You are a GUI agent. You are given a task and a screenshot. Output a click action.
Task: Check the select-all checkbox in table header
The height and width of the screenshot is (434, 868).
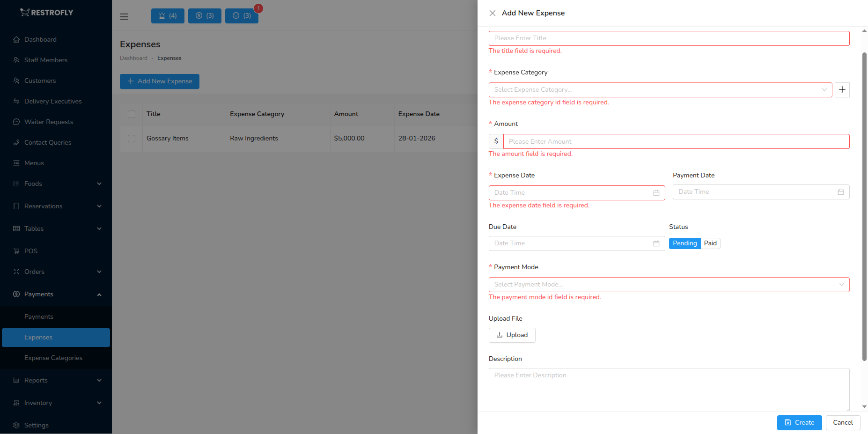pos(132,114)
